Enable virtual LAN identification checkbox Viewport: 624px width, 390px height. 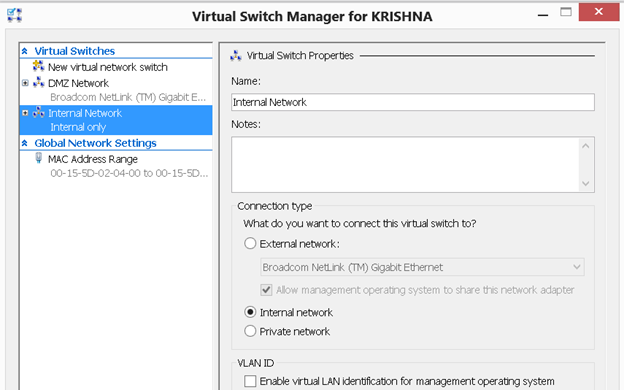pos(250,381)
